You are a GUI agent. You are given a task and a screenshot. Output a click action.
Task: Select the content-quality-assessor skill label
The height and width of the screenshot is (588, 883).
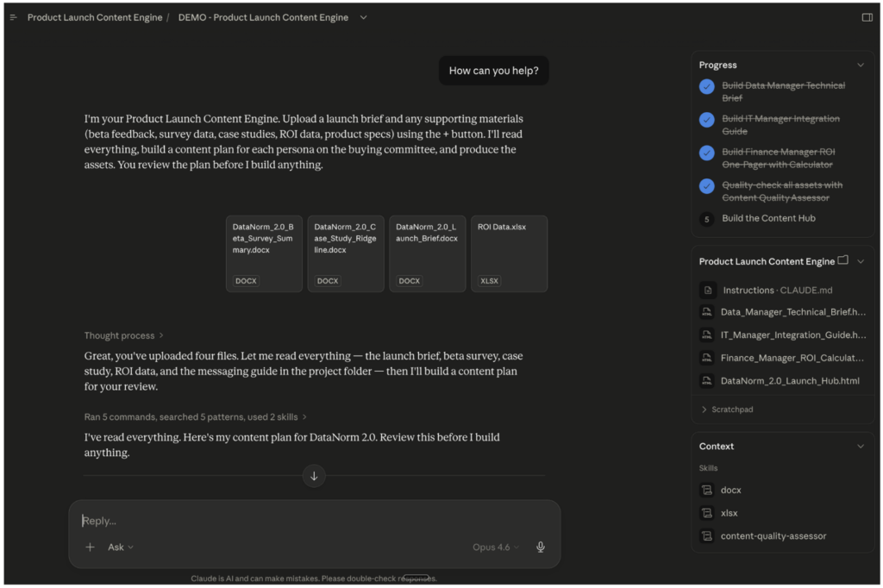click(773, 536)
